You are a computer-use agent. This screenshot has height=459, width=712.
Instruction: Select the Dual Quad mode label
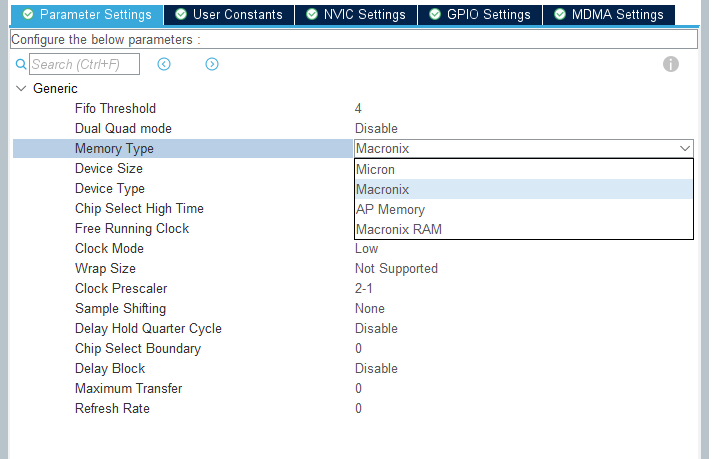coord(123,128)
